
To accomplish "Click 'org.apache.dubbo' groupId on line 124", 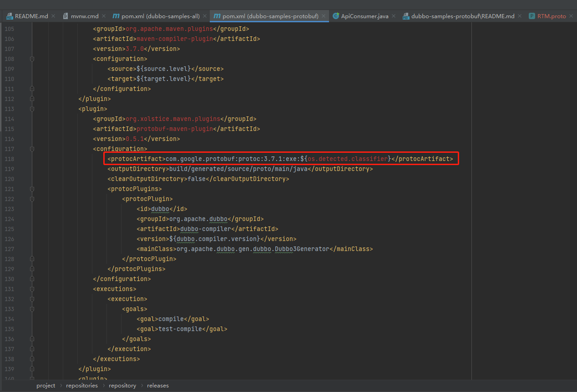I will pyautogui.click(x=198, y=219).
